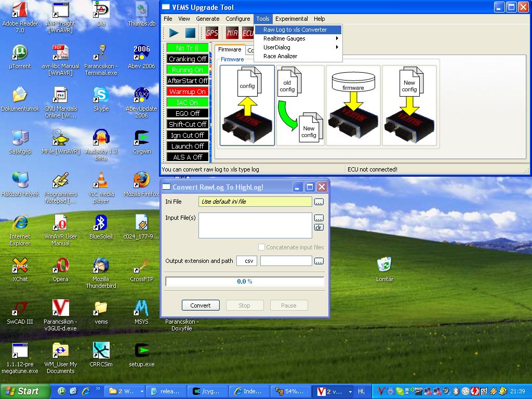Browse for Input Files with ellipsis button
The height and width of the screenshot is (399, 532).
click(319, 218)
